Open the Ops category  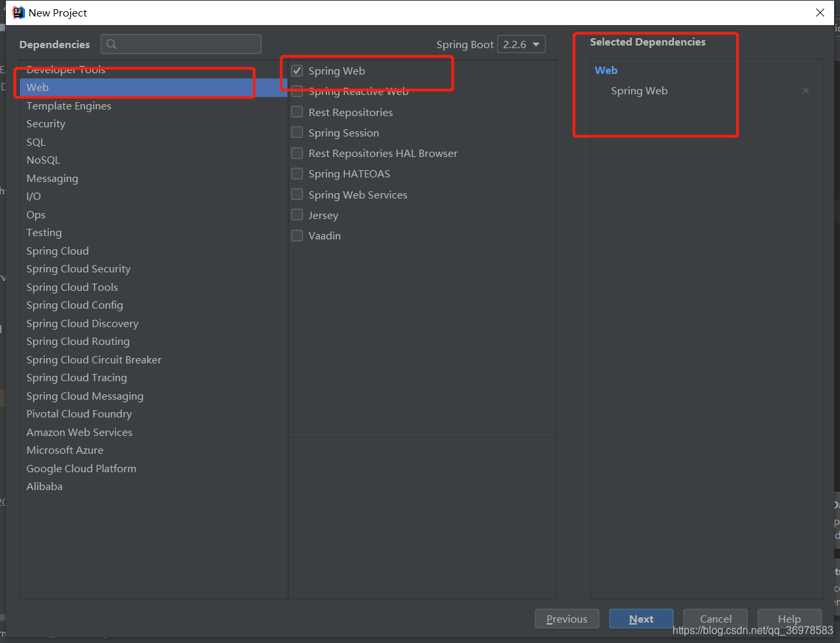(154, 214)
